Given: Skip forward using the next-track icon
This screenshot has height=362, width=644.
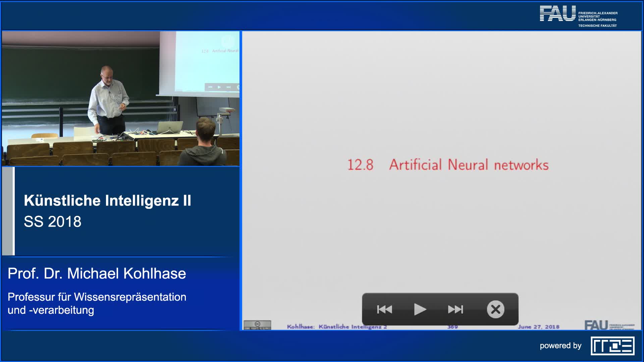Looking at the screenshot, I should 455,309.
